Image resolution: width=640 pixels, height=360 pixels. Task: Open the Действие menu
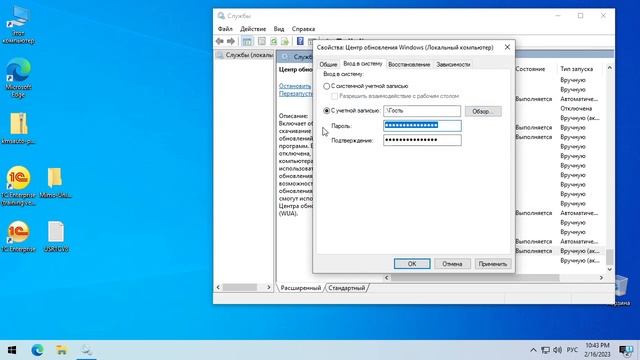(253, 29)
